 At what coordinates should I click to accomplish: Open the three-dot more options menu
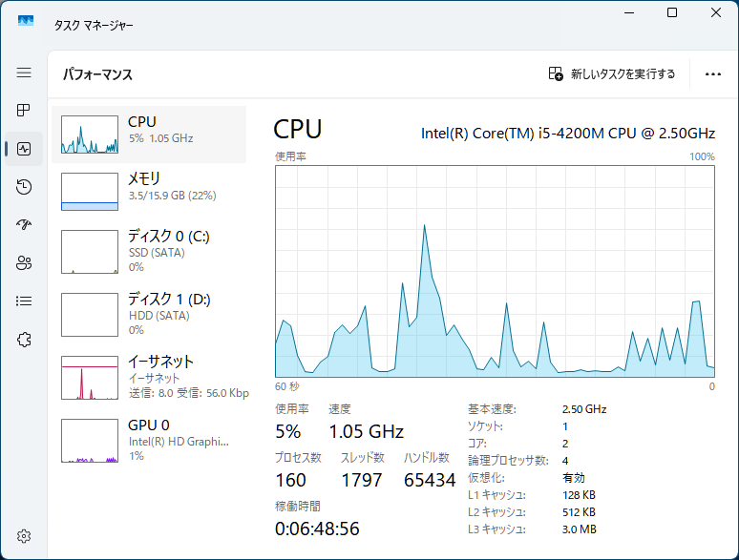click(712, 74)
